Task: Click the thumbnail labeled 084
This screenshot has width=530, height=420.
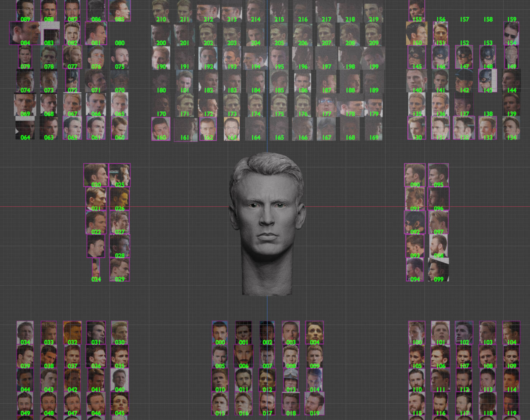Action: click(25, 33)
